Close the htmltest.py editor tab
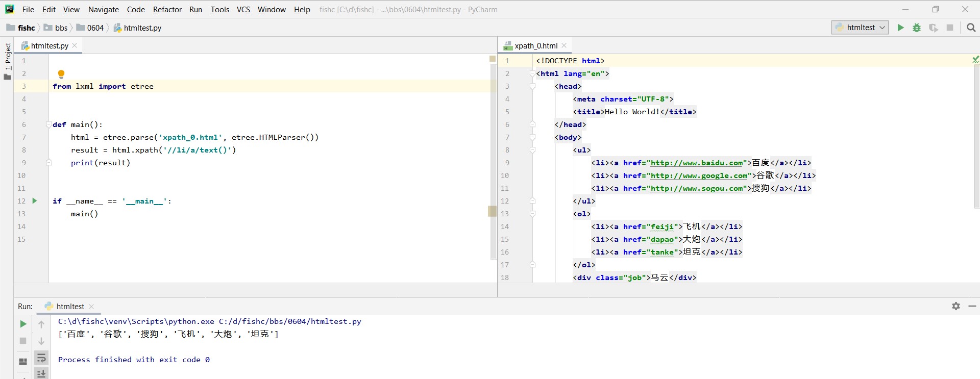This screenshot has width=980, height=379. click(75, 45)
